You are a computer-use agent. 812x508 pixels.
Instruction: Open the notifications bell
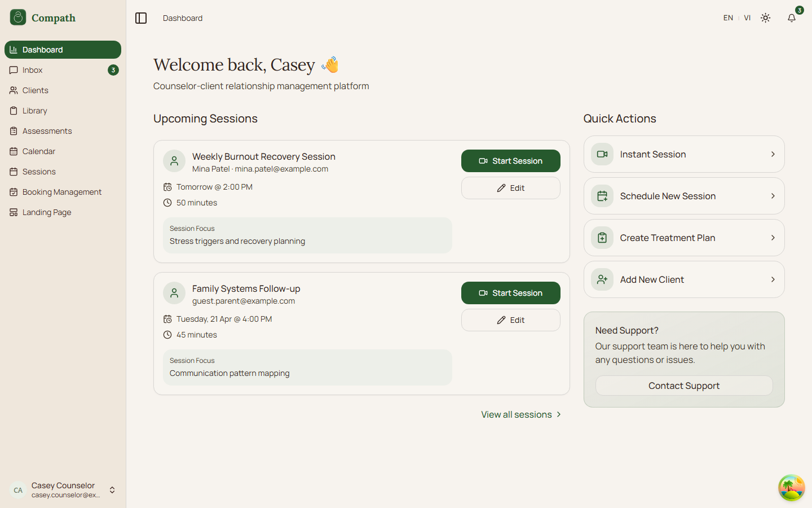coord(792,18)
